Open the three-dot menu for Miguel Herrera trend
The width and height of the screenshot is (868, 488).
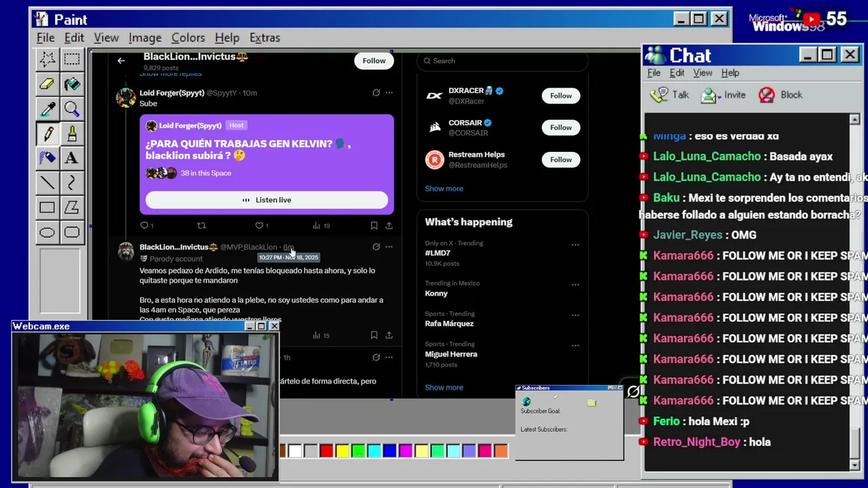(575, 346)
